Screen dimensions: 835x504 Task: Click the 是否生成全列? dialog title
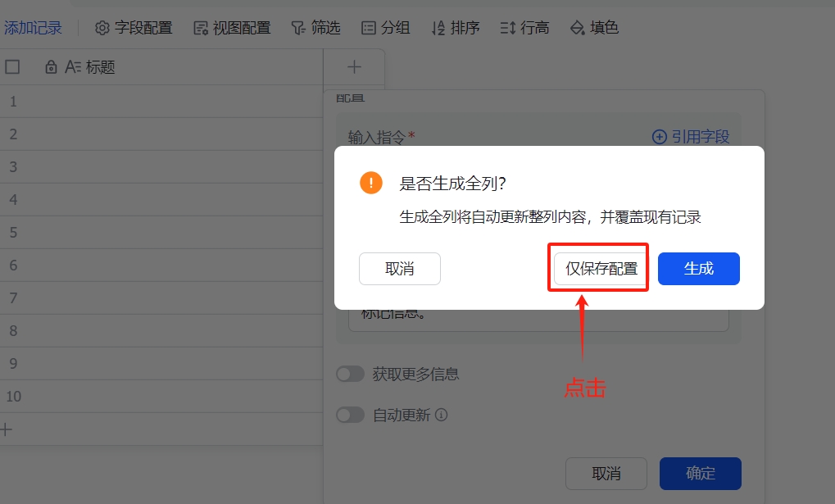pyautogui.click(x=452, y=184)
